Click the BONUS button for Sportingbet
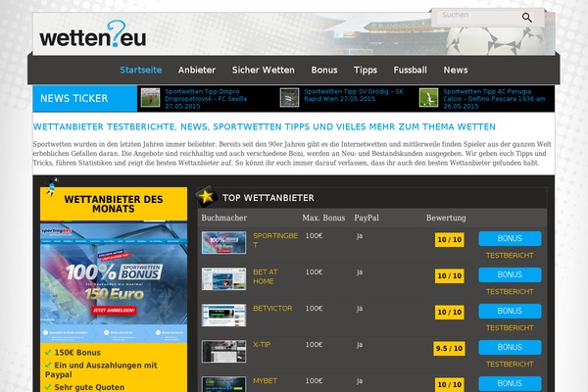The height and width of the screenshot is (392, 588). pyautogui.click(x=510, y=238)
